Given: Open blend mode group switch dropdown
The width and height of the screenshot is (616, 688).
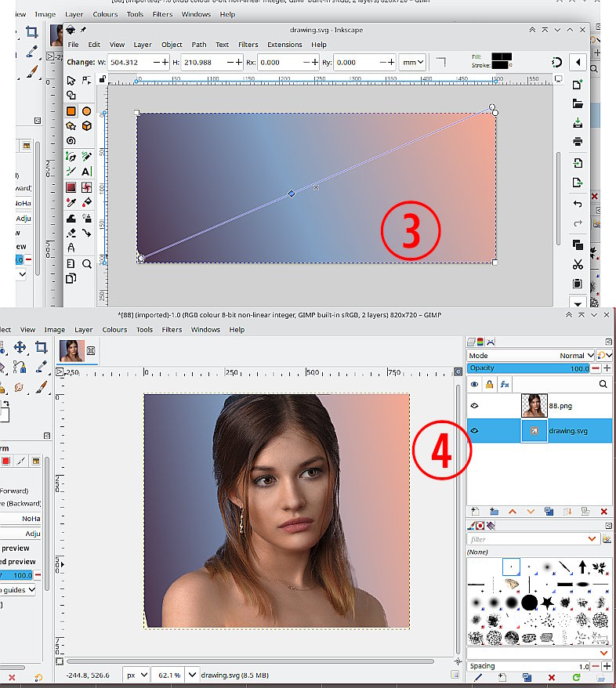Looking at the screenshot, I should coord(604,356).
